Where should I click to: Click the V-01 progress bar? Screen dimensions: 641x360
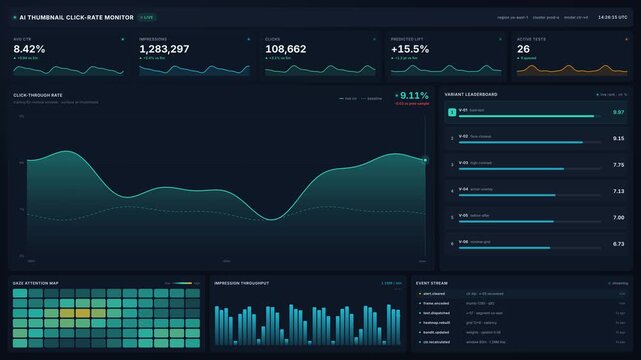point(530,116)
